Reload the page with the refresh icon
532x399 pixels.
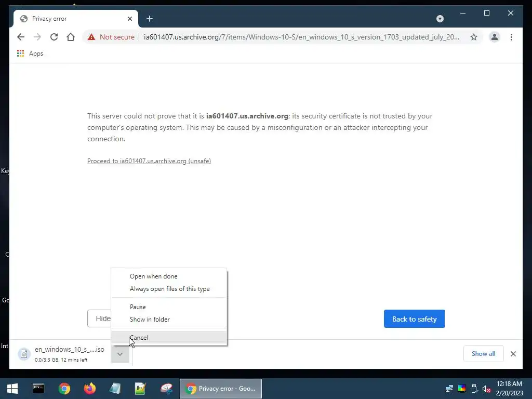coord(54,37)
